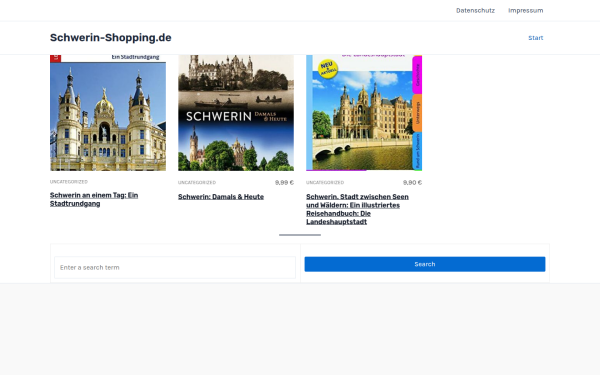This screenshot has height=375, width=600.
Task: Open the Schwerin an einem Tag cover image
Action: 108,112
